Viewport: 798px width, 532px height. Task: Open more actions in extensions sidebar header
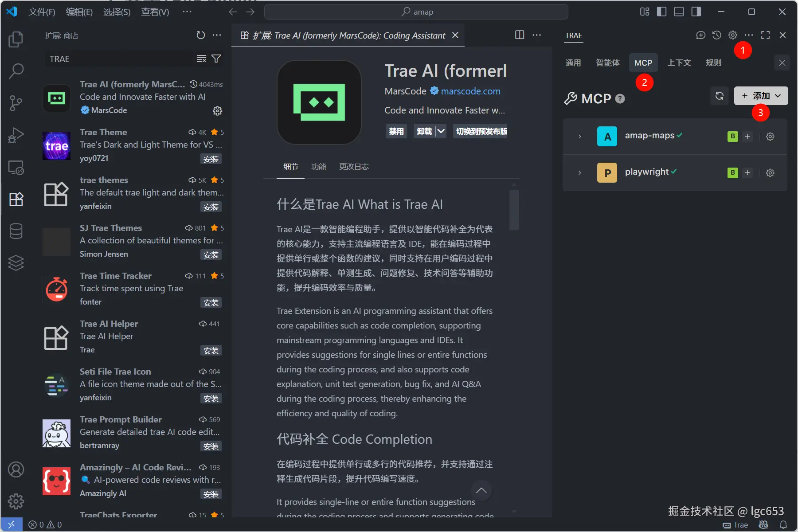pyautogui.click(x=217, y=35)
